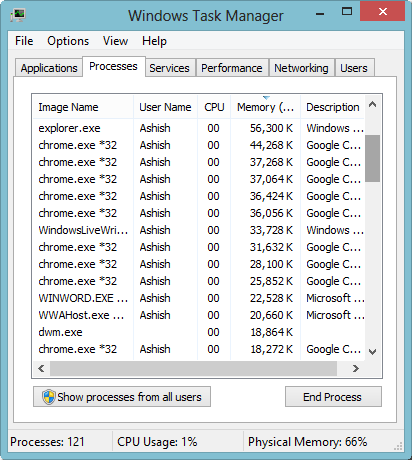Click the Processes: 121 status entry
This screenshot has height=460, width=412.
(x=47, y=442)
